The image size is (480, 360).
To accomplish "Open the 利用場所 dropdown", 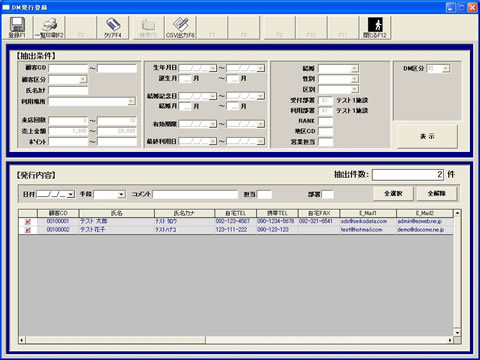I will (132, 101).
